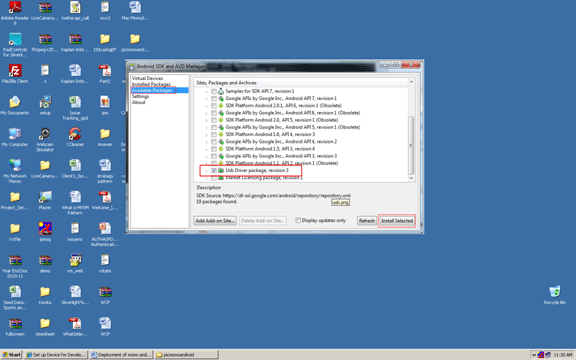
Task: Open the Recycle Bin icon
Action: pyautogui.click(x=555, y=291)
